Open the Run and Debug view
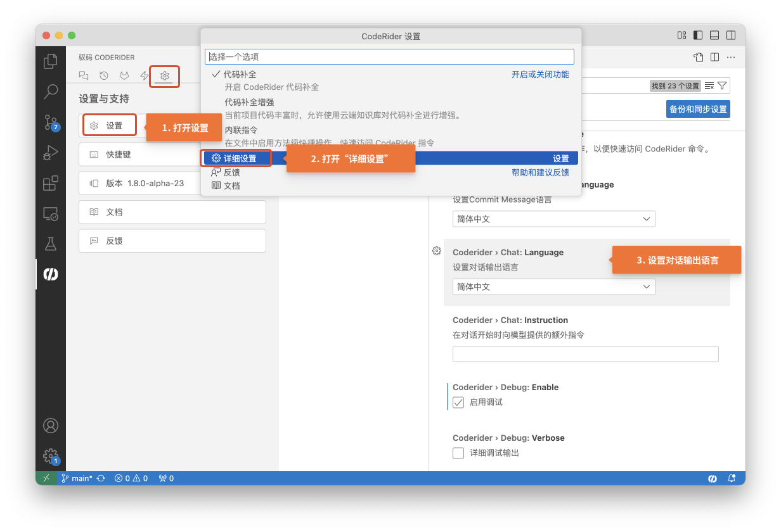 pos(50,153)
